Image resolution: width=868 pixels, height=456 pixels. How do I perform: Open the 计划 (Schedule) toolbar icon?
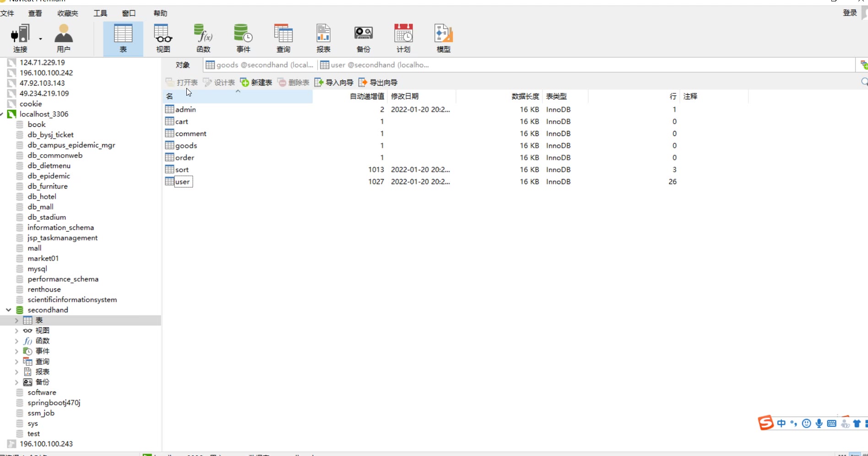click(x=403, y=38)
